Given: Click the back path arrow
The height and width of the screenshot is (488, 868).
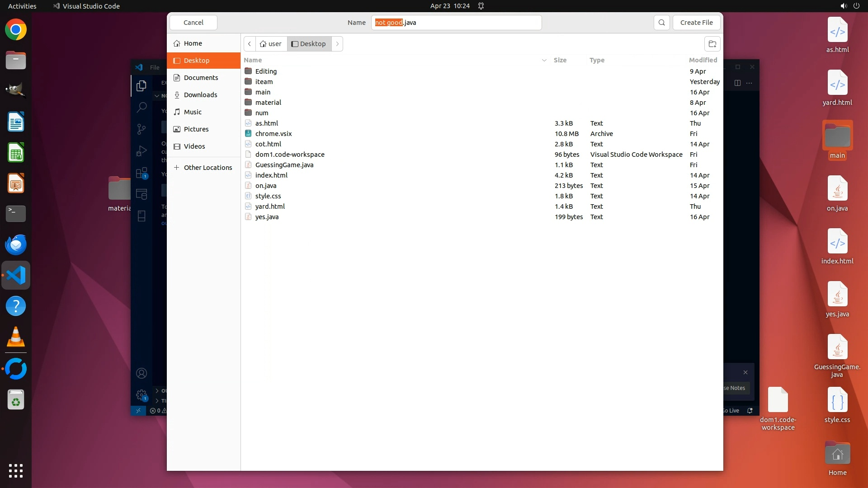Looking at the screenshot, I should 250,44.
